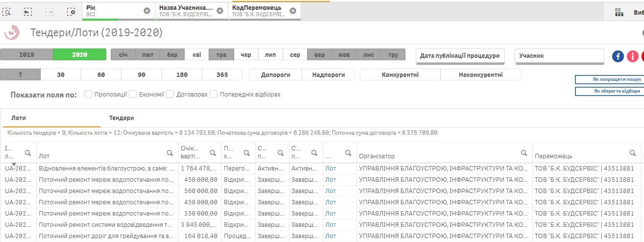Screen dimensions: 644x242
Task: Sort by the Організатор column header
Action: [377, 156]
